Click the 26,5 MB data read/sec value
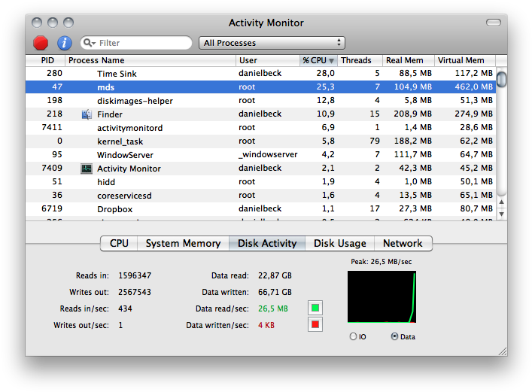 click(x=273, y=308)
